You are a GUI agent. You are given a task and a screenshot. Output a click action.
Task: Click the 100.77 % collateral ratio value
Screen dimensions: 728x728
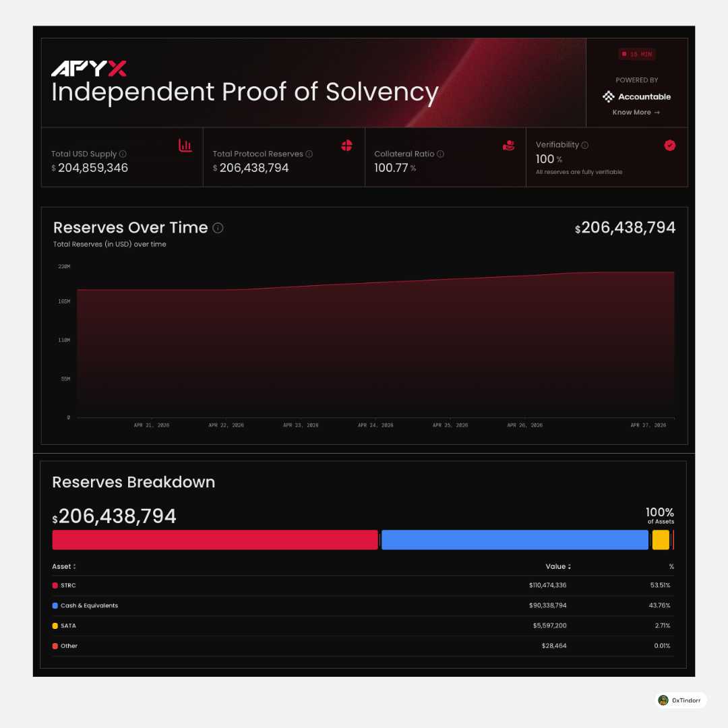[x=395, y=168]
